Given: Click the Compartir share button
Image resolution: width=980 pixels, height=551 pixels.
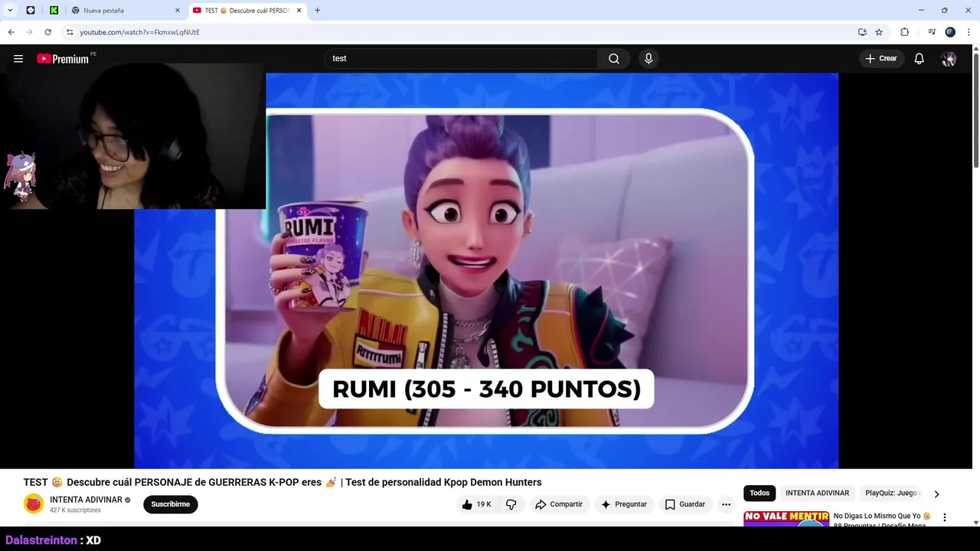Looking at the screenshot, I should [x=559, y=504].
